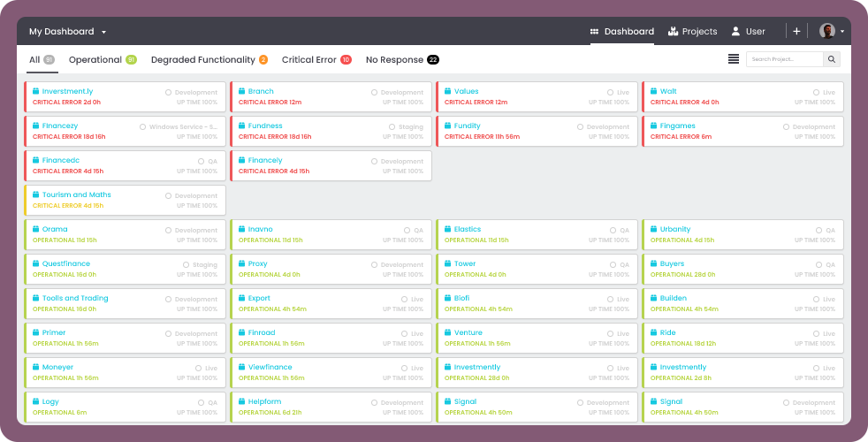
Task: Open Dashboard in top navigation
Action: click(622, 32)
